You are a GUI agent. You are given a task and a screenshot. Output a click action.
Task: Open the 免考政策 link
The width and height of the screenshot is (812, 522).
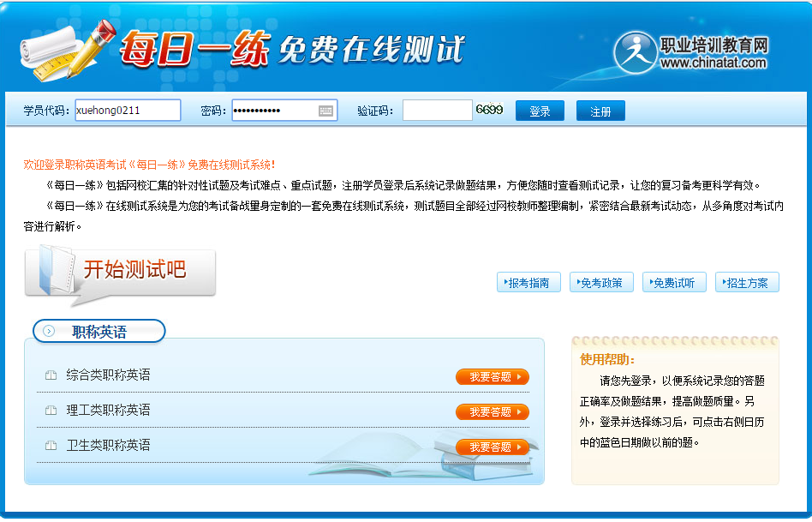tap(601, 283)
